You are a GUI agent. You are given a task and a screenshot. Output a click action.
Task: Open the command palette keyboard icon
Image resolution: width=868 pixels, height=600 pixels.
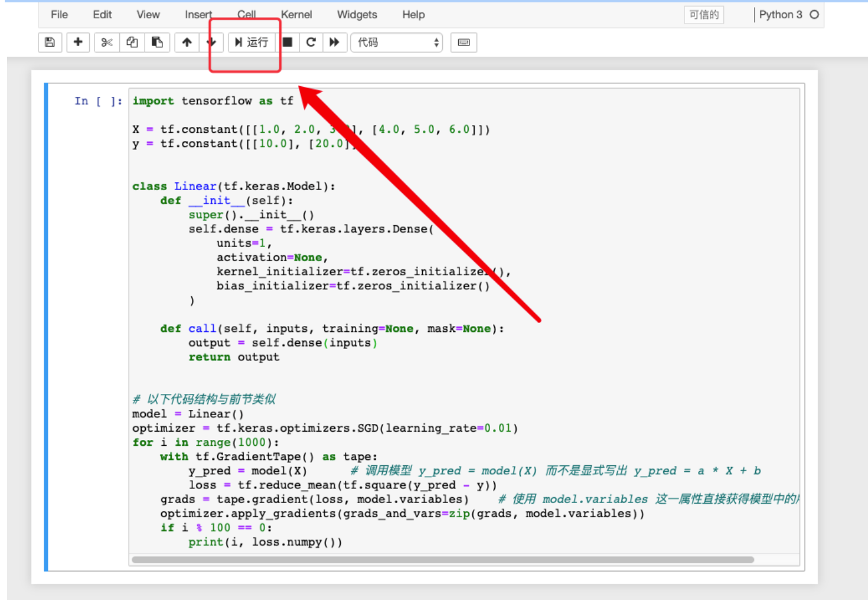tap(464, 43)
